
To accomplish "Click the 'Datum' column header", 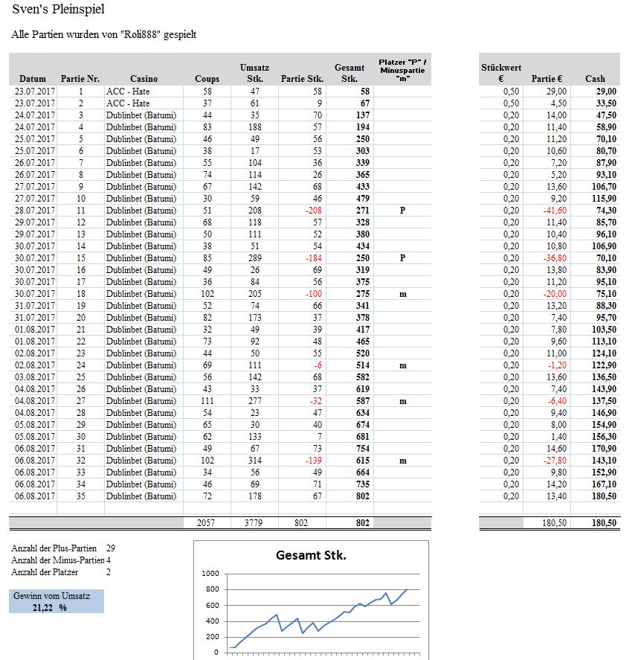I will click(x=32, y=79).
